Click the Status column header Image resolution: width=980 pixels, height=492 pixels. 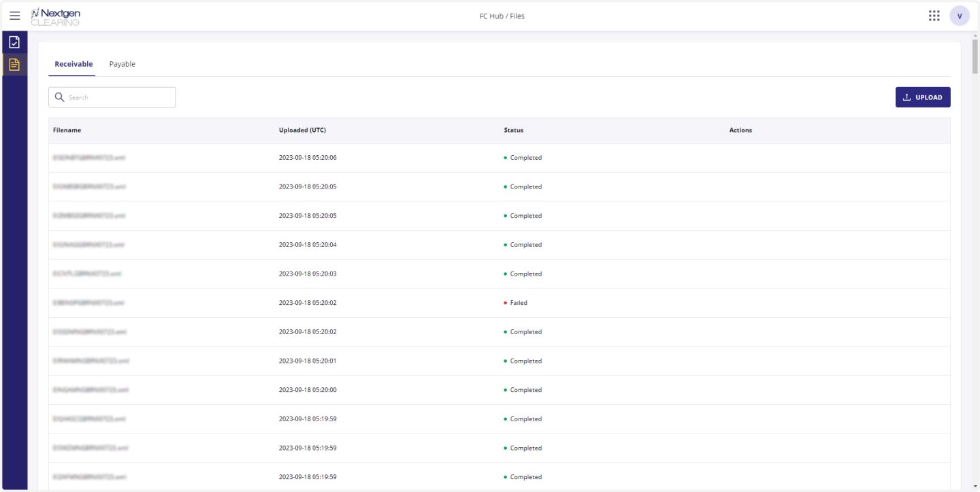click(514, 130)
